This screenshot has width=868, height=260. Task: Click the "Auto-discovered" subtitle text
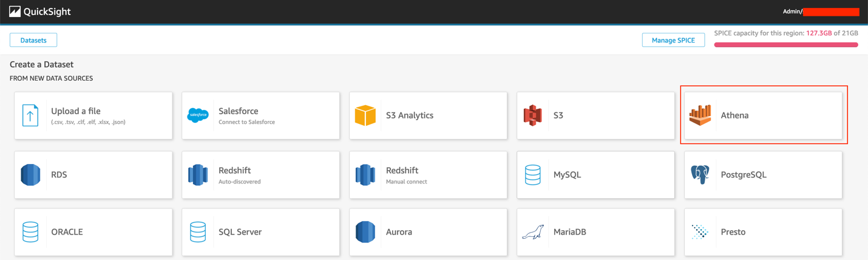tap(240, 182)
